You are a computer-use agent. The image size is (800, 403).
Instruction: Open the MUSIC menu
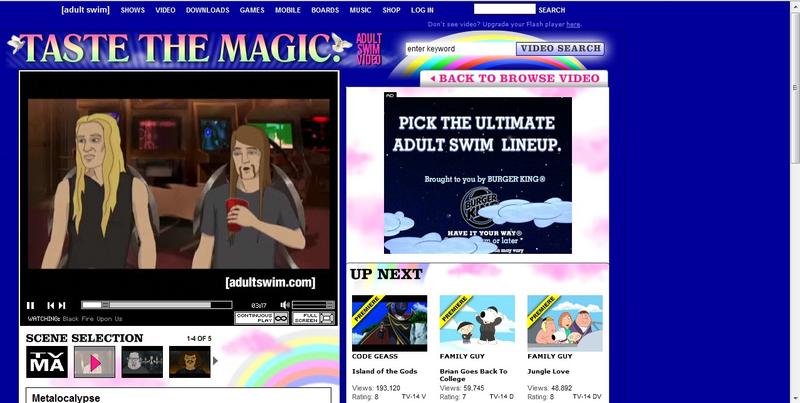[x=360, y=10]
